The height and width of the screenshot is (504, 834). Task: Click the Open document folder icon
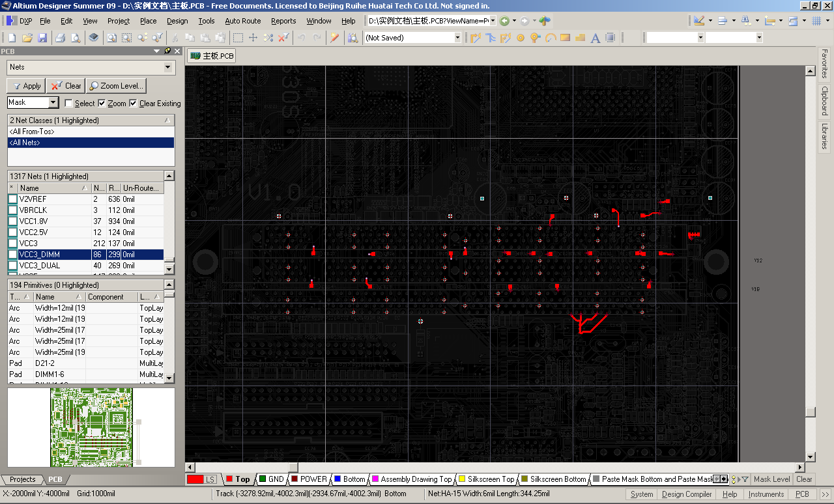27,38
